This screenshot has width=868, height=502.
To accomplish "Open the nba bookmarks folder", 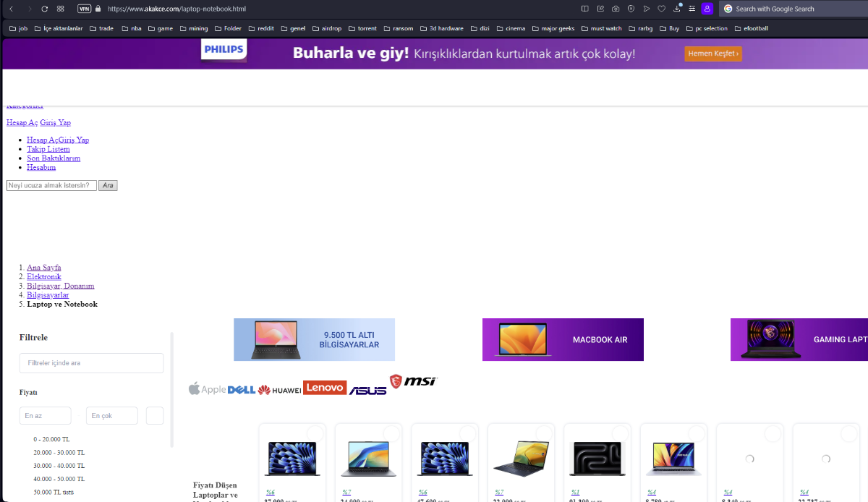I will point(131,28).
